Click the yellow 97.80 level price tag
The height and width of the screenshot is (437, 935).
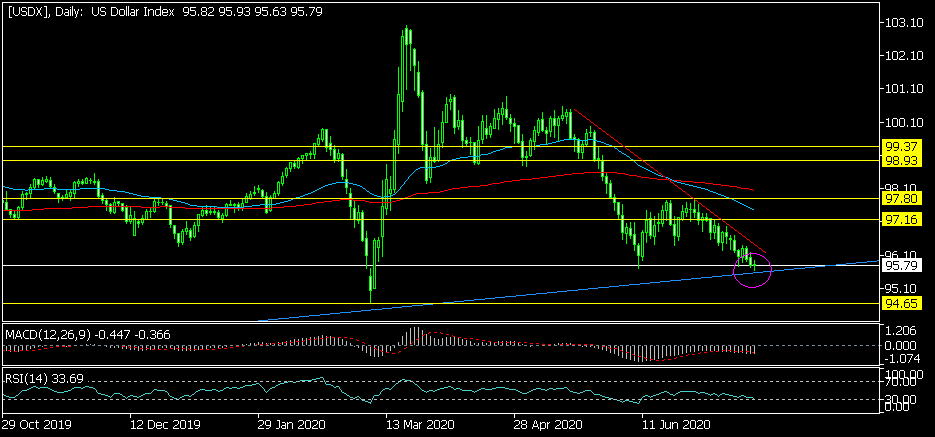(902, 198)
